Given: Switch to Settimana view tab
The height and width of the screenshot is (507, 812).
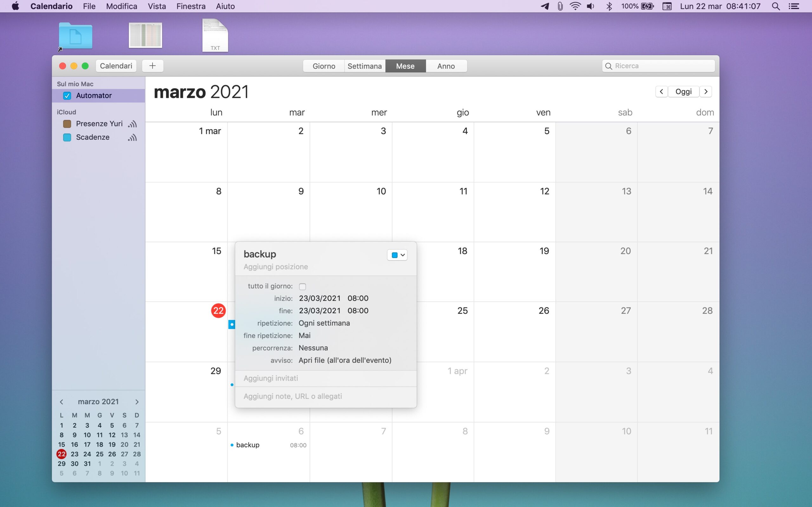Looking at the screenshot, I should pos(364,66).
